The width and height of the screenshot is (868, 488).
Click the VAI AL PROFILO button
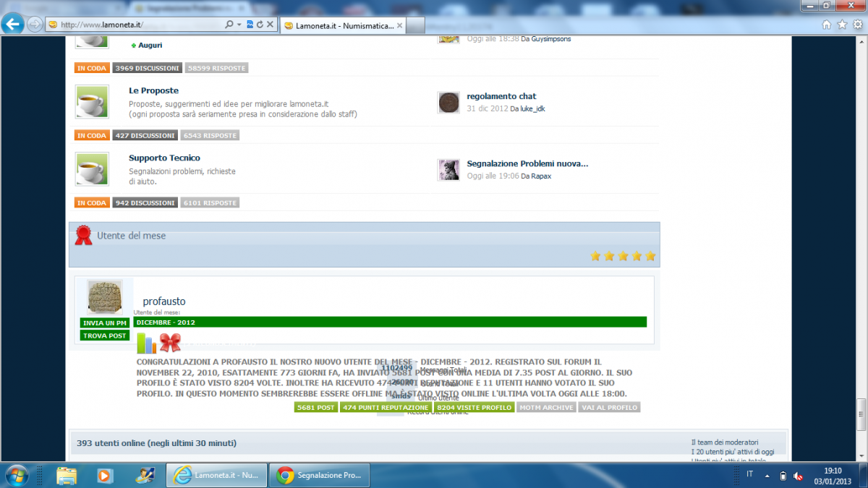point(609,408)
